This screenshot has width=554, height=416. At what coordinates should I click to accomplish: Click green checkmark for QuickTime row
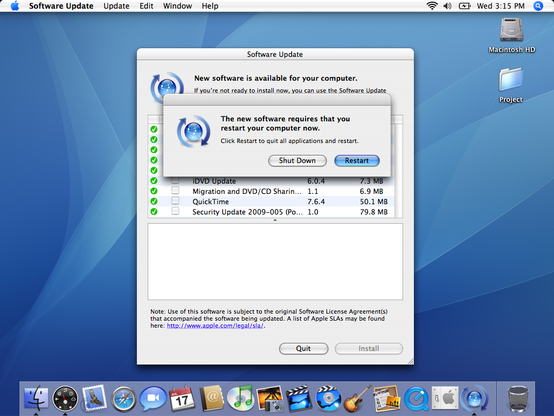[x=154, y=201]
